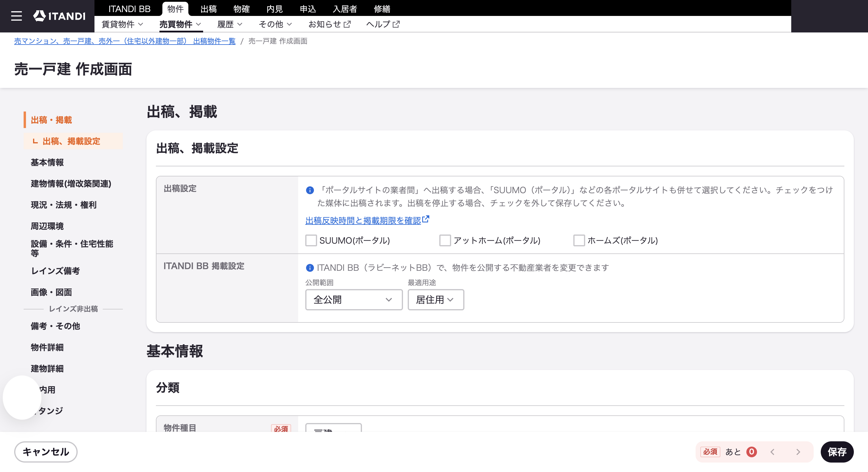Open the hamburger menu icon
The height and width of the screenshot is (472, 868).
pos(16,16)
